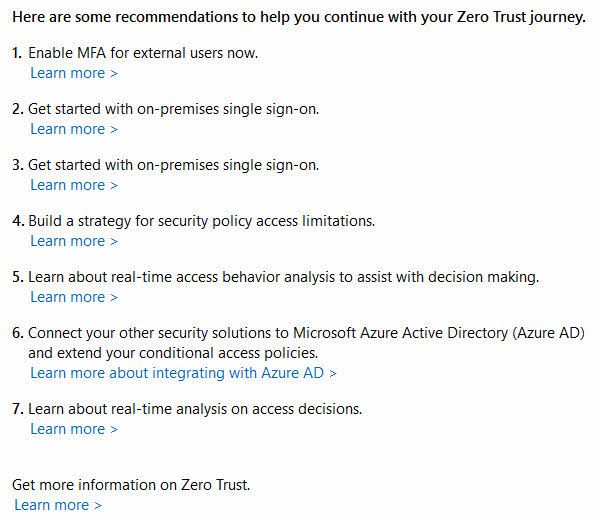This screenshot has width=602, height=522.
Task: Click Connect your other security solutions text
Action: (x=306, y=333)
